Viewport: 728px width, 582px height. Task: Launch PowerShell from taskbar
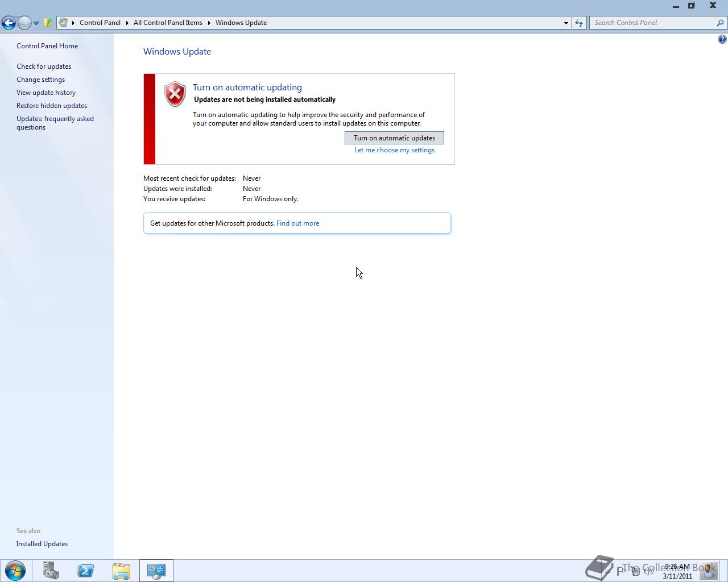(x=86, y=571)
